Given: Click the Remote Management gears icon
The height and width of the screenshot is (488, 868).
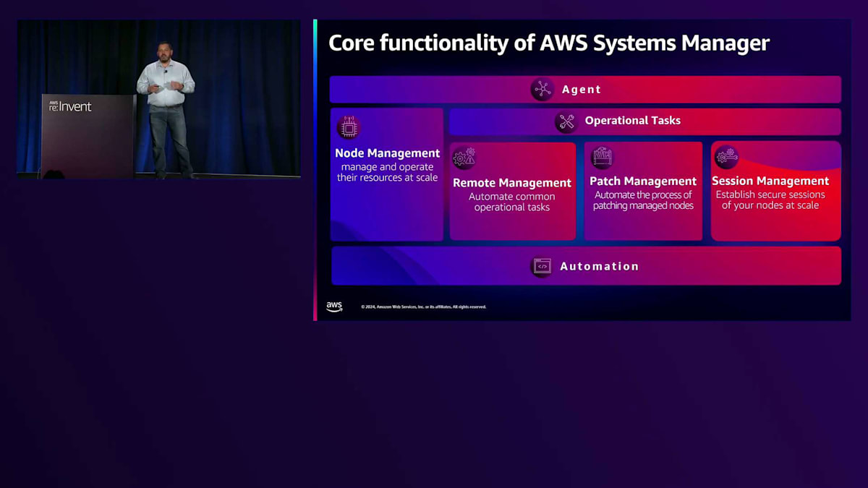Looking at the screenshot, I should (x=464, y=158).
